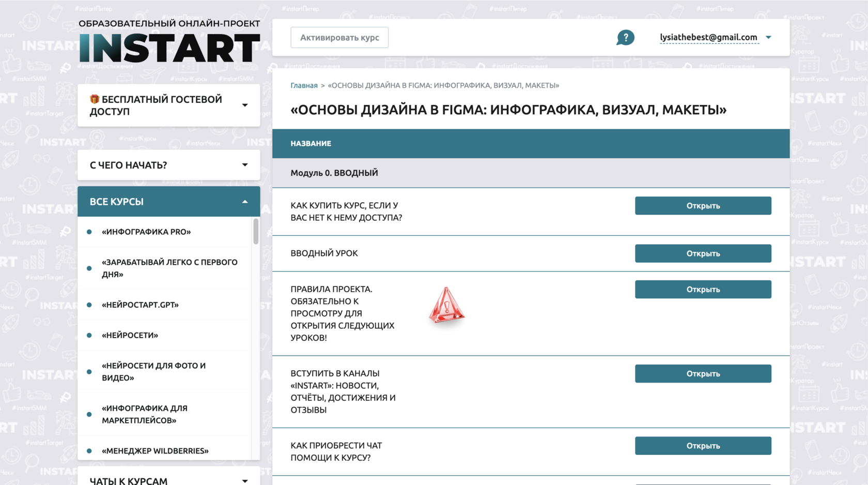
Task: Click НАЗВАНИЕ table header
Action: point(311,143)
